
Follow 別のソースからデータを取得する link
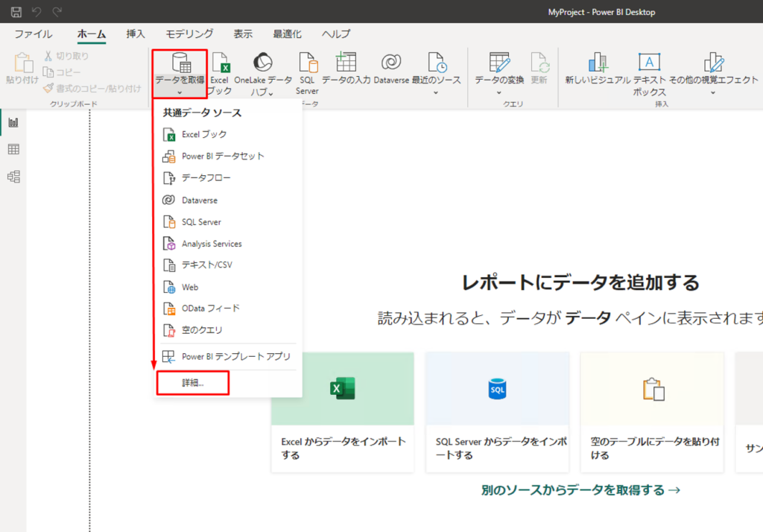580,490
